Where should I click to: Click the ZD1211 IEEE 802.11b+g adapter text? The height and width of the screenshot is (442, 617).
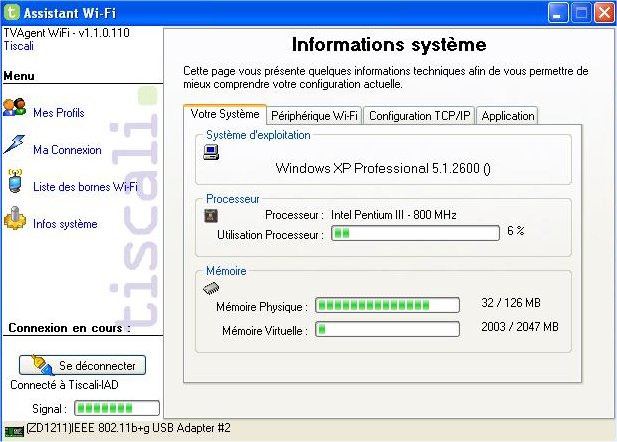[129, 428]
